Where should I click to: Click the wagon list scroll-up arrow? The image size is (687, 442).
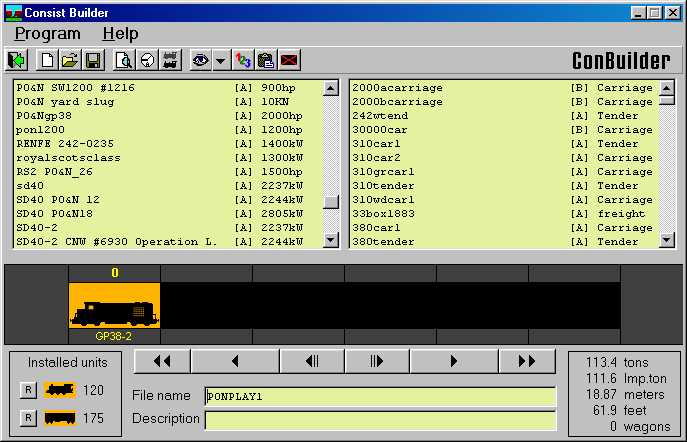[666, 88]
